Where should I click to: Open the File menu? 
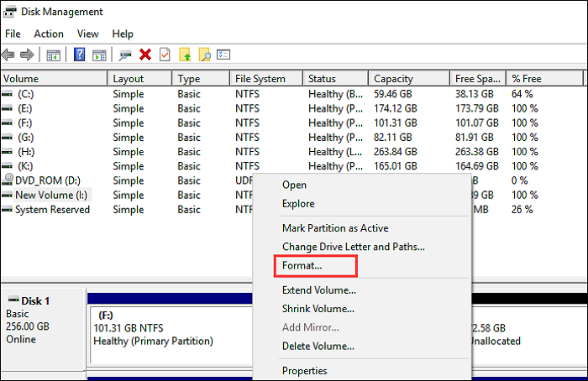[x=13, y=34]
